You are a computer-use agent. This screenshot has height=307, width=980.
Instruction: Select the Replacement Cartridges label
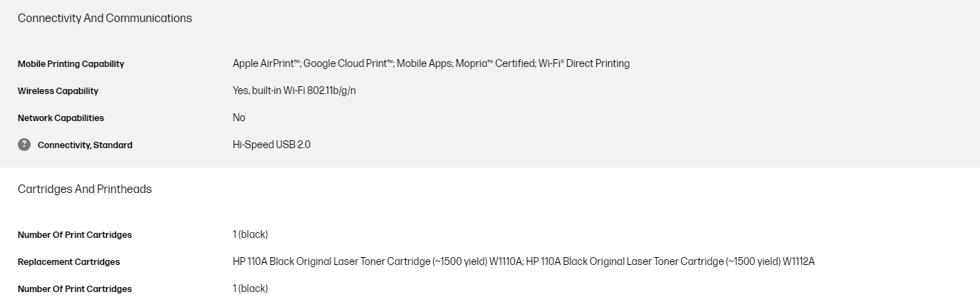point(68,262)
